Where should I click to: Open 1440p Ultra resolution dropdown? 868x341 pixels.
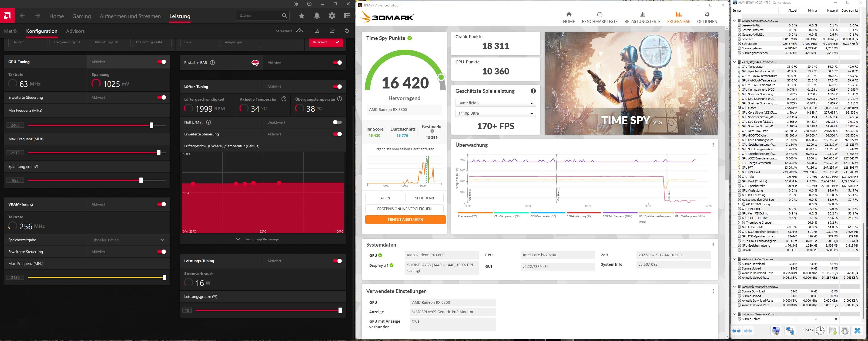point(495,114)
